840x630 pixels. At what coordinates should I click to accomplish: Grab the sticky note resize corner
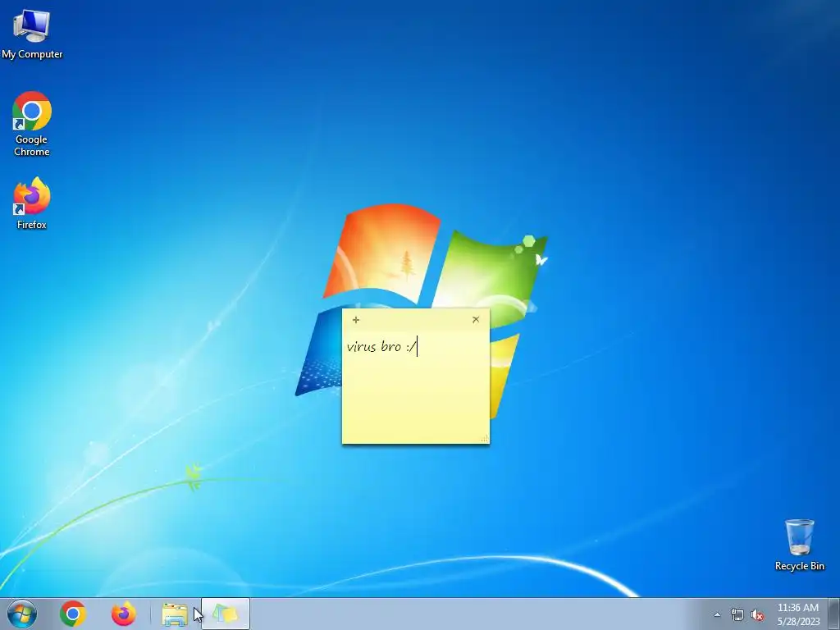pyautogui.click(x=484, y=439)
